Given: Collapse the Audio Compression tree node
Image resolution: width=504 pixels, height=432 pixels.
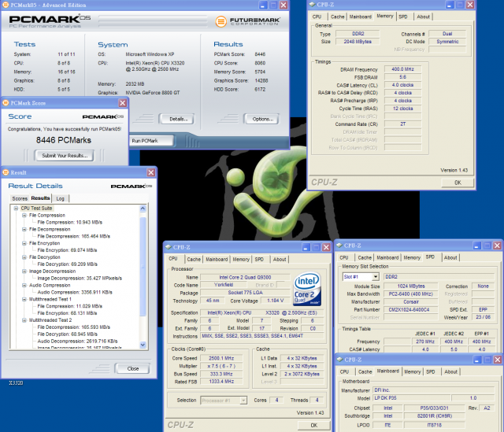Looking at the screenshot, I should pos(24,285).
